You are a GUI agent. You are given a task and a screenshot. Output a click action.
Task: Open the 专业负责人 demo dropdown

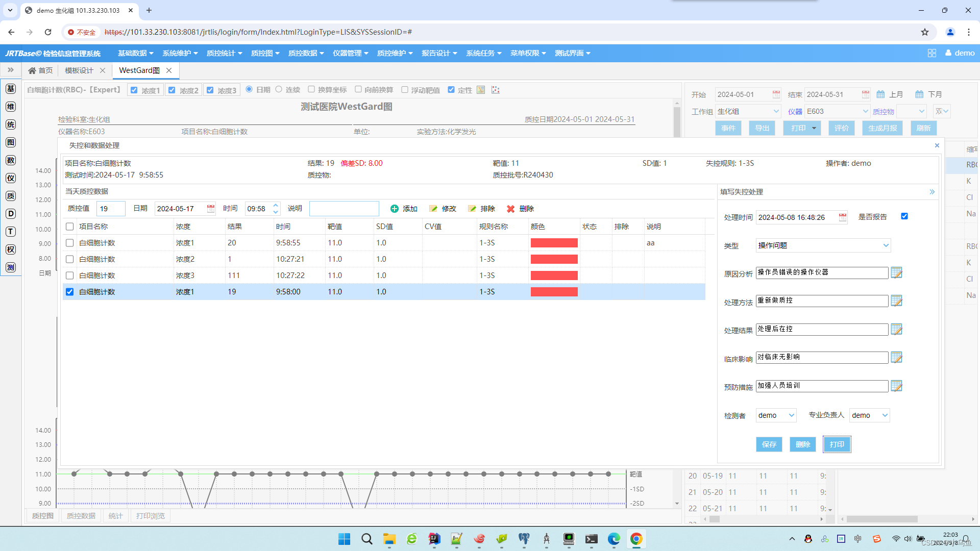869,415
